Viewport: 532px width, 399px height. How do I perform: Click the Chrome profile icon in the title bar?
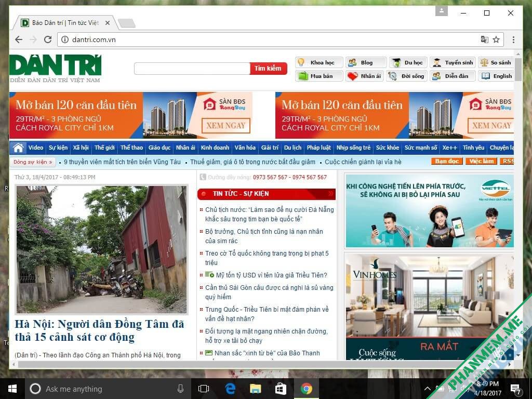point(442,11)
